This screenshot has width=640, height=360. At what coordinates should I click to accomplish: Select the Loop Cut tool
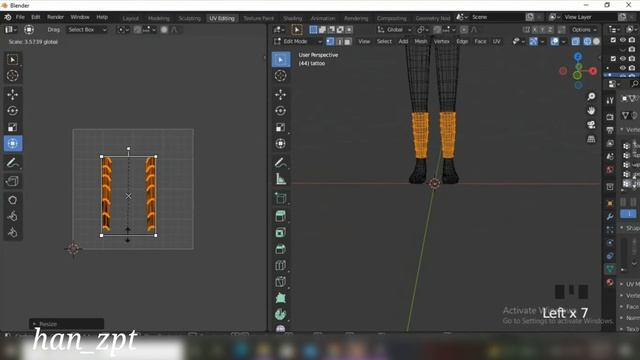tap(281, 265)
